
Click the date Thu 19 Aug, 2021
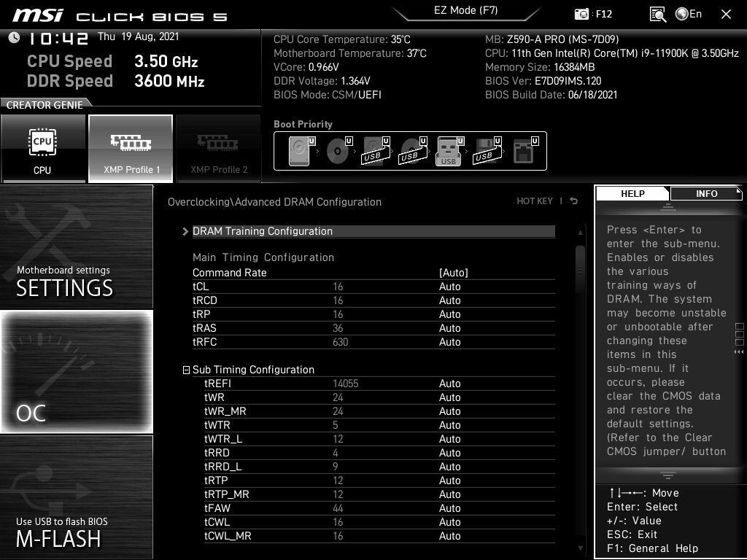138,36
